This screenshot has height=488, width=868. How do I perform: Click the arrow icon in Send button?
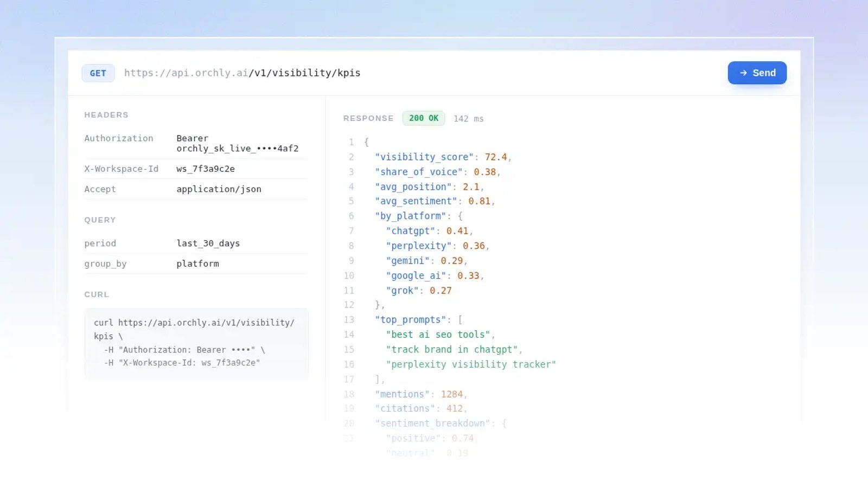click(743, 73)
